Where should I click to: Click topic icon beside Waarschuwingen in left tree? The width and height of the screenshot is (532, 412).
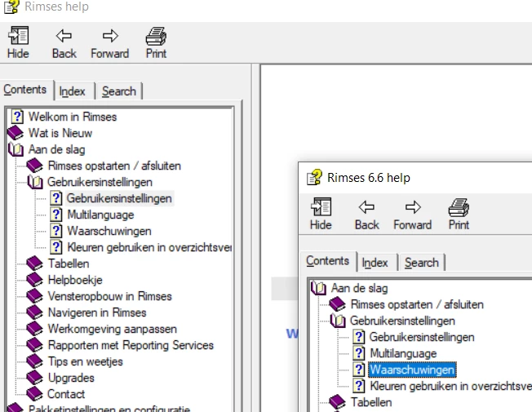point(56,231)
